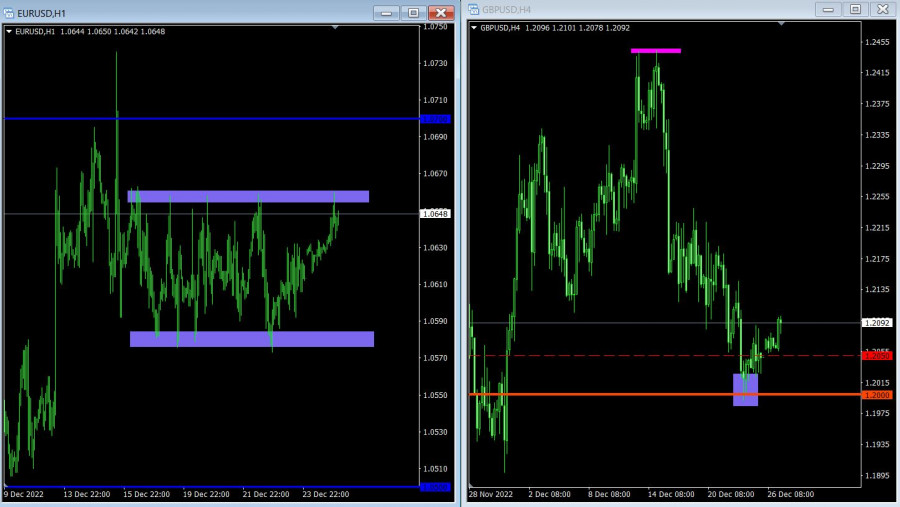Maximize the EURUSD,H1 chart window
Viewport: 900px width, 507px height.
(x=413, y=13)
